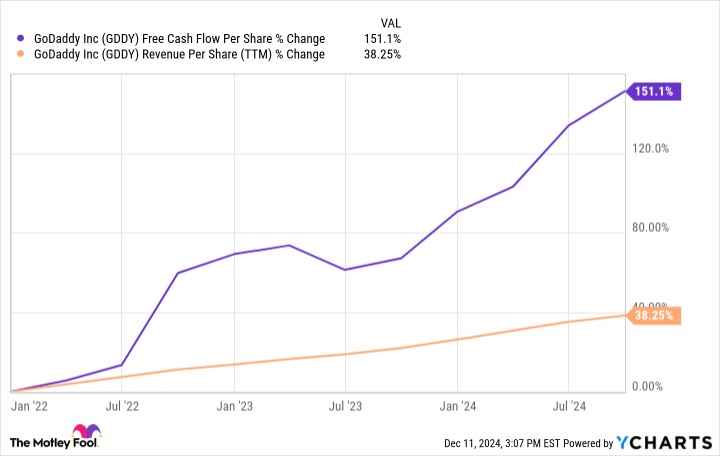This screenshot has height=456, width=720.
Task: Click the Dec 11, 2024 timestamp text
Action: coord(502,443)
